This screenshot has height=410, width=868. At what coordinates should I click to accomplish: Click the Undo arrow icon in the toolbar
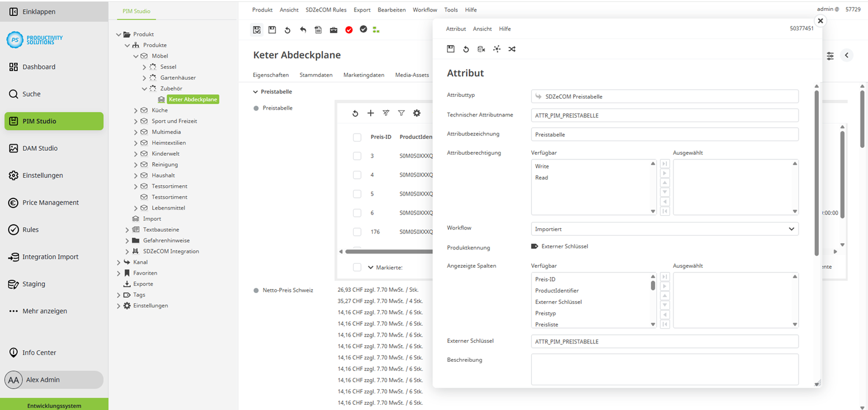[x=303, y=30]
